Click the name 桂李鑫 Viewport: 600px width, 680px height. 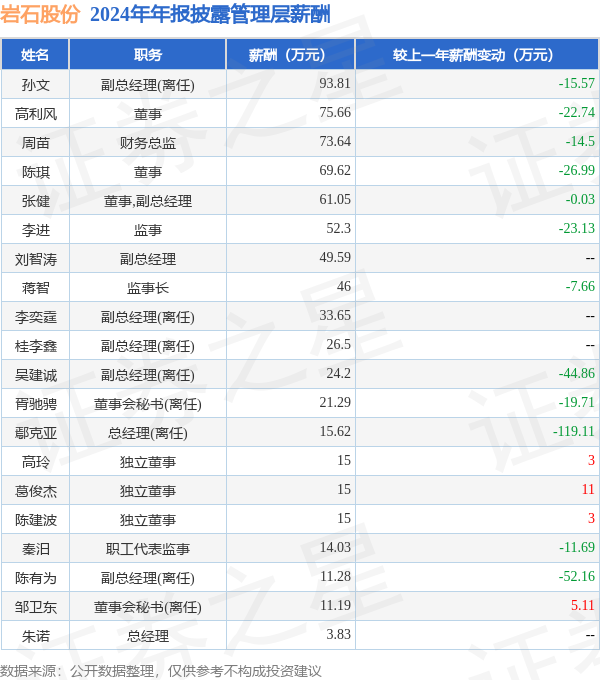point(36,346)
